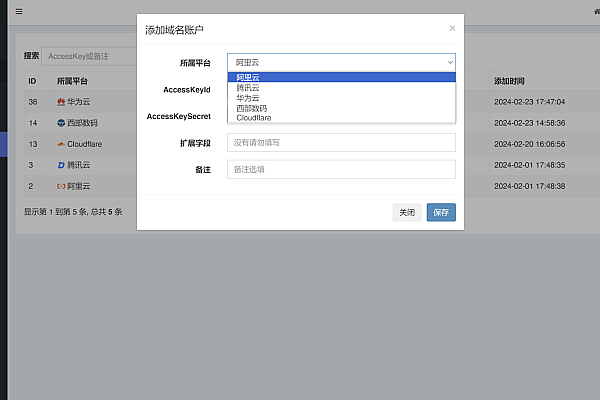Click the 添加时间 column header
600x400 pixels.
coord(509,81)
